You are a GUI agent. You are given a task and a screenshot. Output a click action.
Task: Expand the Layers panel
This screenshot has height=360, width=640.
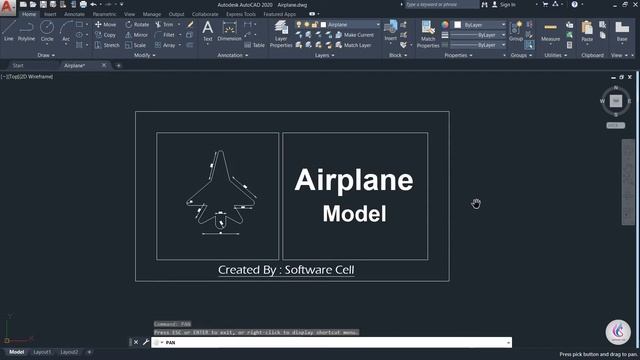tap(324, 55)
